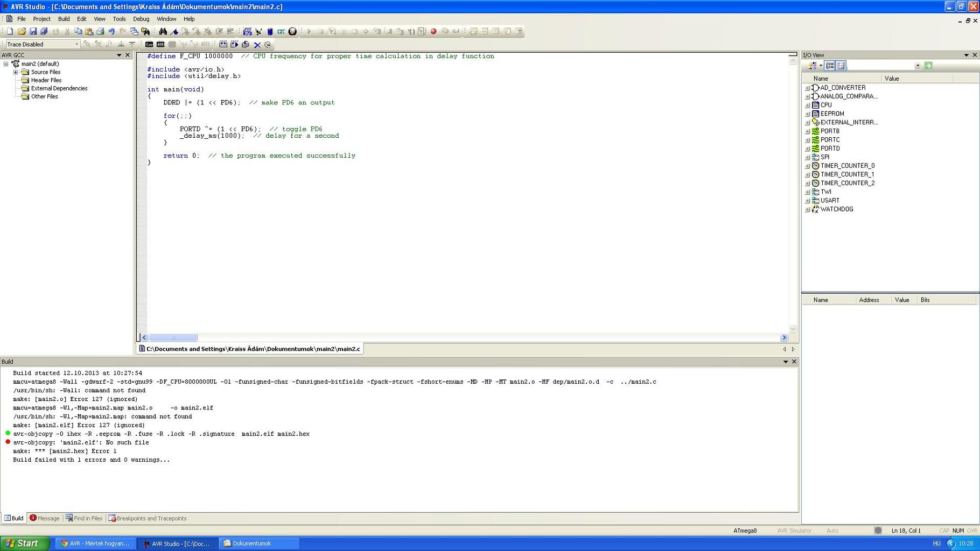Switch to the Chrome AVR taskbar item
This screenshot has width=980, height=551.
pyautogui.click(x=95, y=543)
